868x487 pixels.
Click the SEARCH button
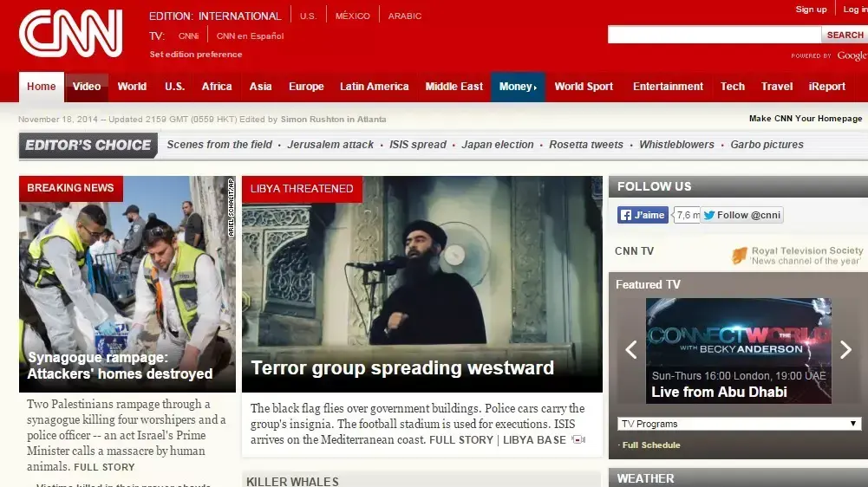tap(845, 35)
